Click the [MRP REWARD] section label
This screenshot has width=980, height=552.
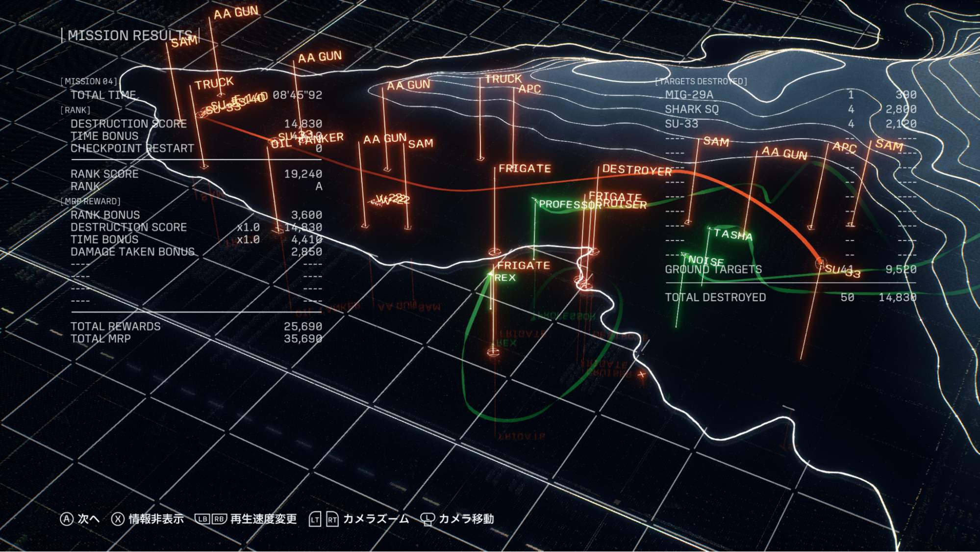[x=91, y=202]
